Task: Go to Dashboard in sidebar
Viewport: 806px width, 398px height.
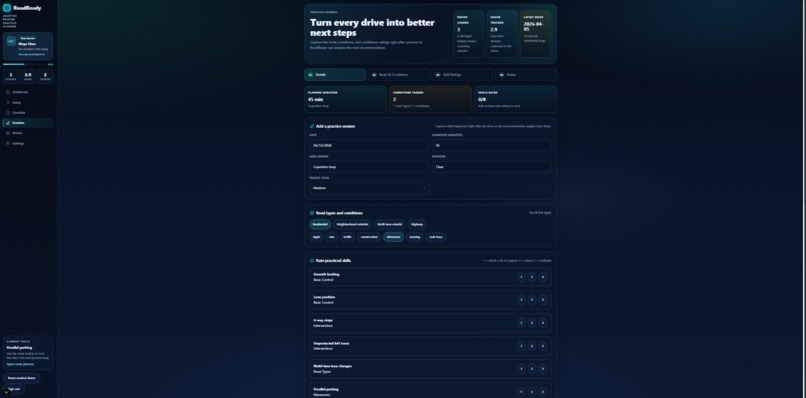Action: click(28, 92)
